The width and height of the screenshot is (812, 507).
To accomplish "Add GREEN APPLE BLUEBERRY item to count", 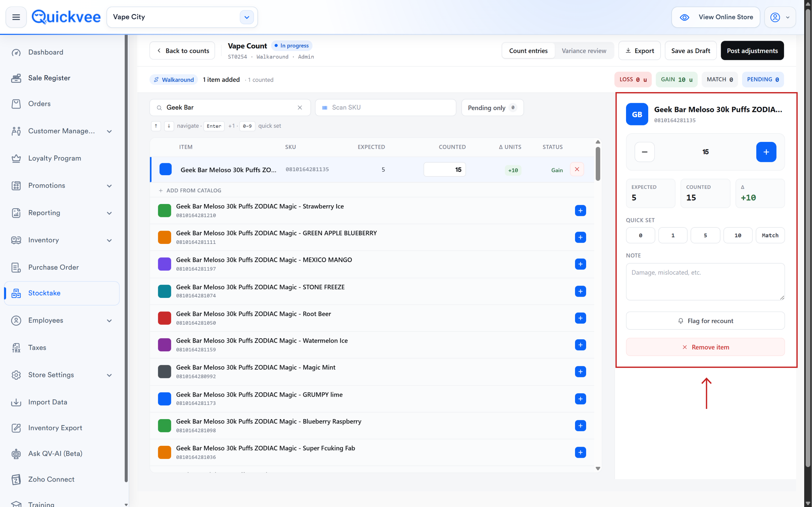I will pyautogui.click(x=580, y=237).
